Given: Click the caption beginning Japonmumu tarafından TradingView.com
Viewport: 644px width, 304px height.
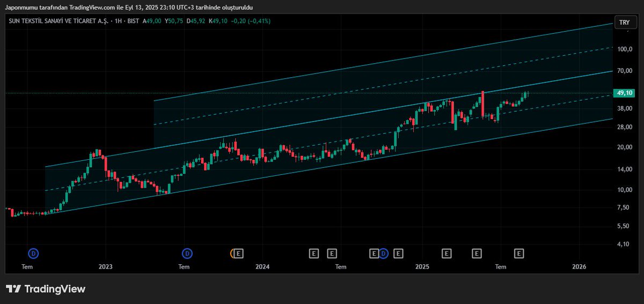Looking at the screenshot, I should point(128,8).
